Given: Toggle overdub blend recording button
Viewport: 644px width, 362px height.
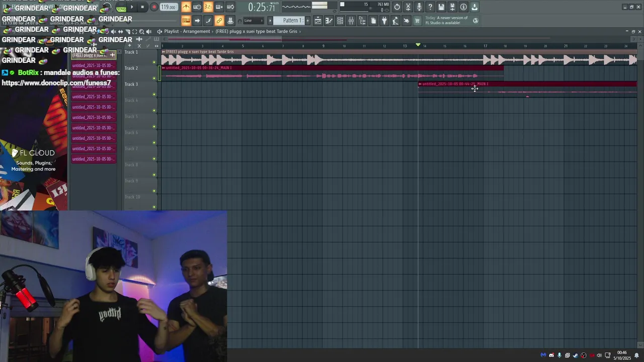Looking at the screenshot, I should (x=219, y=7).
